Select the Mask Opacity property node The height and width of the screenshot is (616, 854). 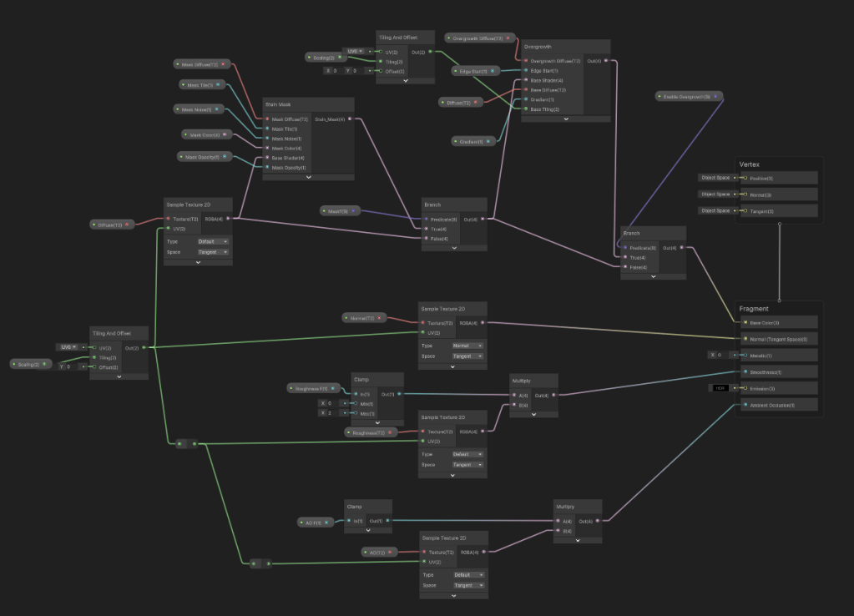click(x=204, y=157)
